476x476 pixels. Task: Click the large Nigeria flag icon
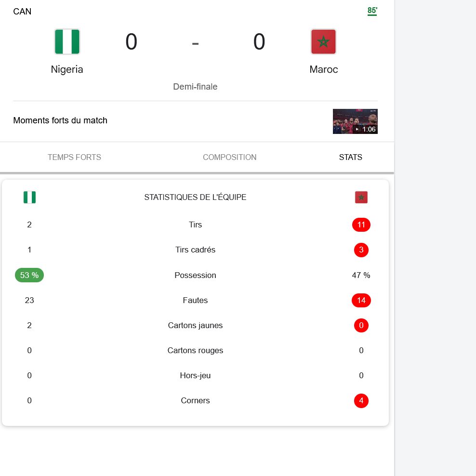click(x=67, y=42)
